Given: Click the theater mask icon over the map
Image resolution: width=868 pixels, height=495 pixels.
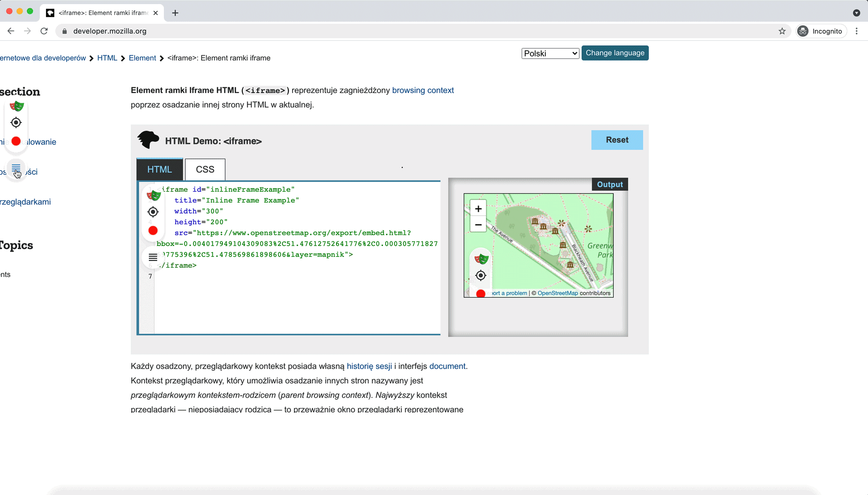Looking at the screenshot, I should click(x=481, y=258).
